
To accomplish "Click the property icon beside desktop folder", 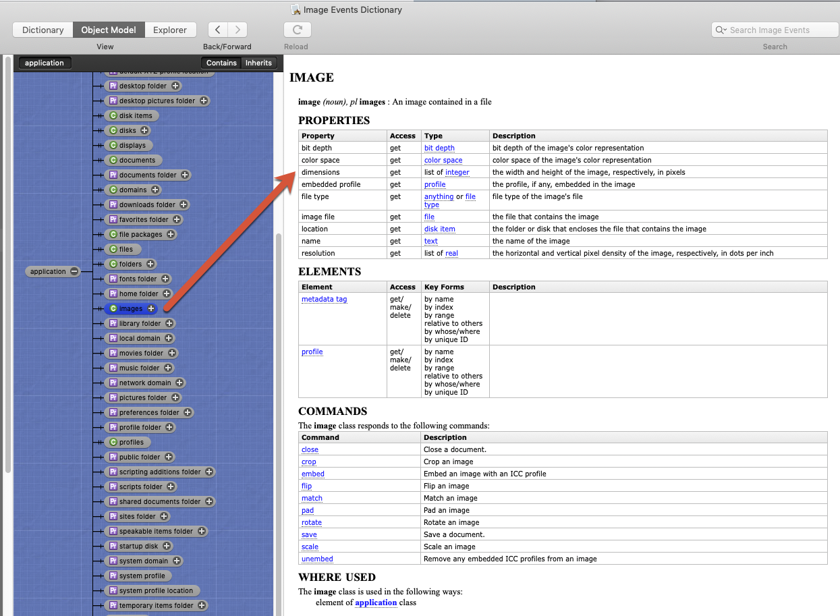I will tap(113, 86).
